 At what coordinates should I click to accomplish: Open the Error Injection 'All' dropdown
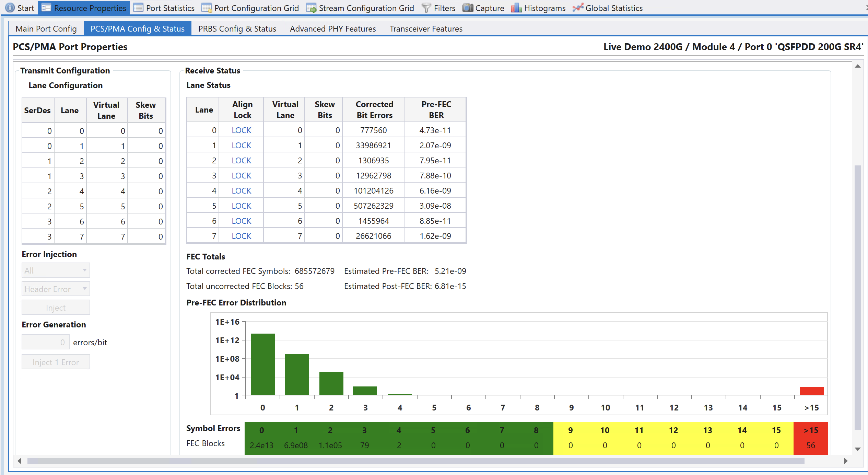point(56,270)
